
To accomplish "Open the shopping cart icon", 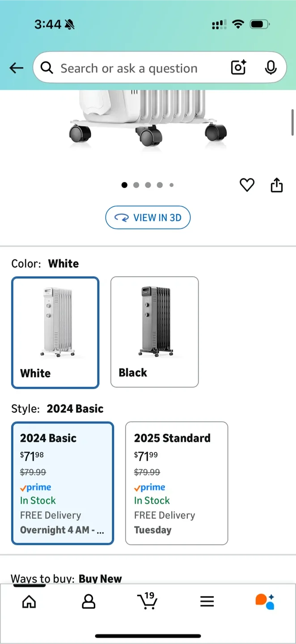I will [148, 601].
